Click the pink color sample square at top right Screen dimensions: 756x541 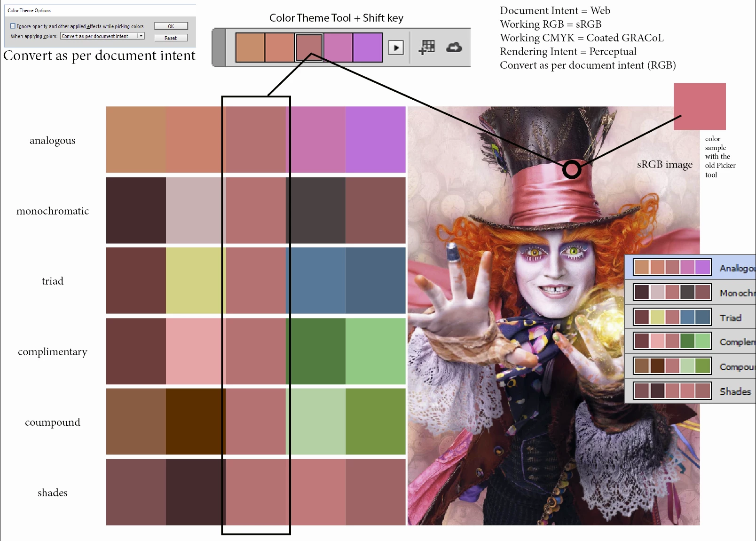click(700, 106)
